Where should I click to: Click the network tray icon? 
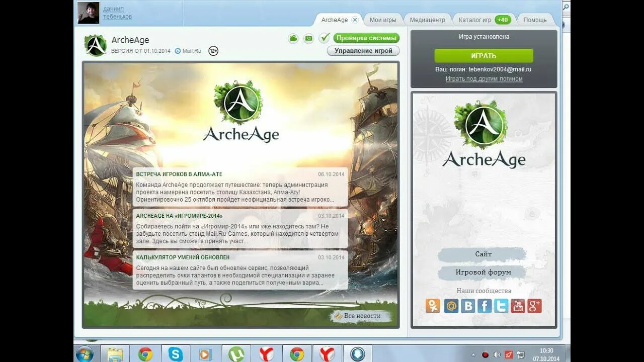tap(520, 354)
